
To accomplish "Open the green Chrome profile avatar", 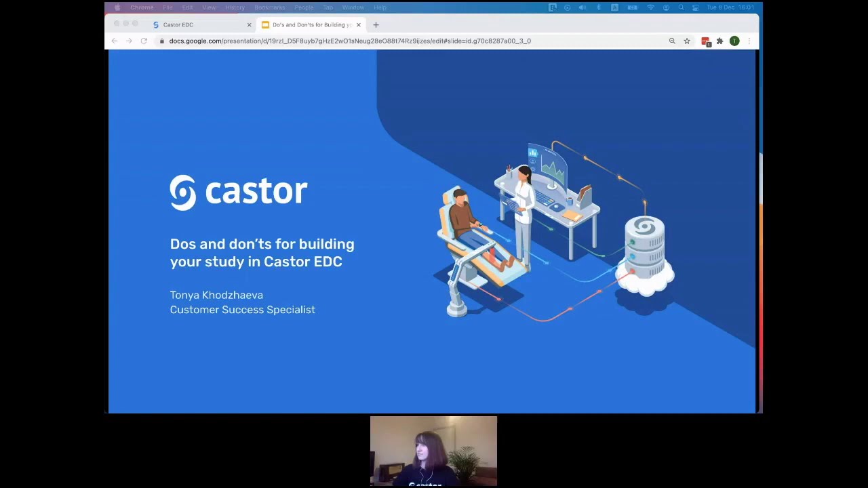I will click(734, 41).
